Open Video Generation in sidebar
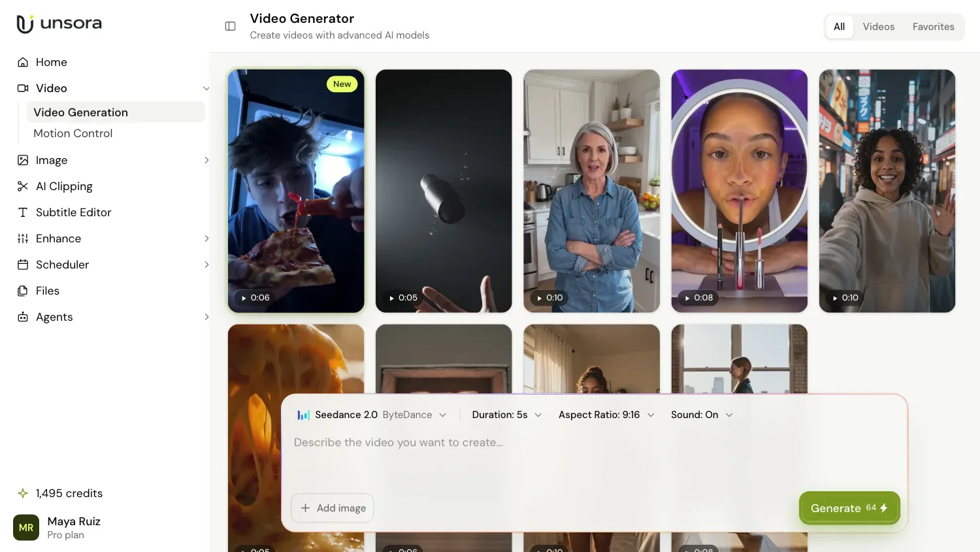 [x=116, y=112]
